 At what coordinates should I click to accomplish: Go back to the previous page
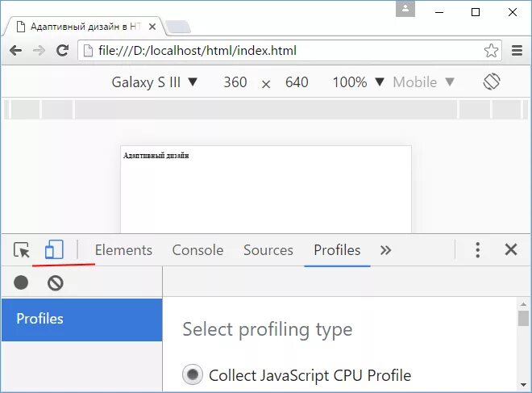point(16,51)
